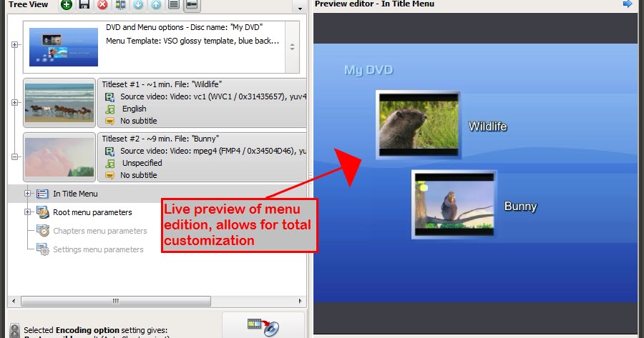This screenshot has width=644, height=338.
Task: Click the English audio label
Action: (x=134, y=109)
